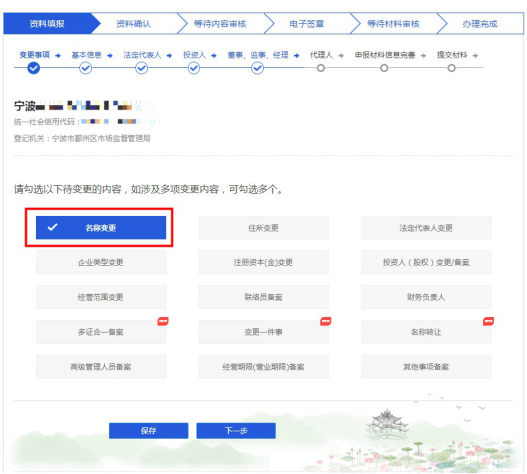Image resolution: width=527 pixels, height=474 pixels.
Task: Click the arrow after 提交材料
Action: coord(475,55)
